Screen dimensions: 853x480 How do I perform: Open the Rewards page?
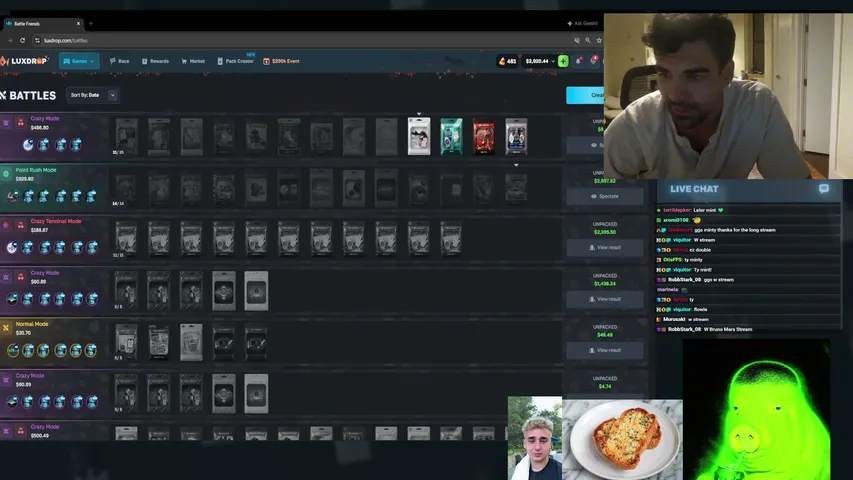pyautogui.click(x=155, y=61)
